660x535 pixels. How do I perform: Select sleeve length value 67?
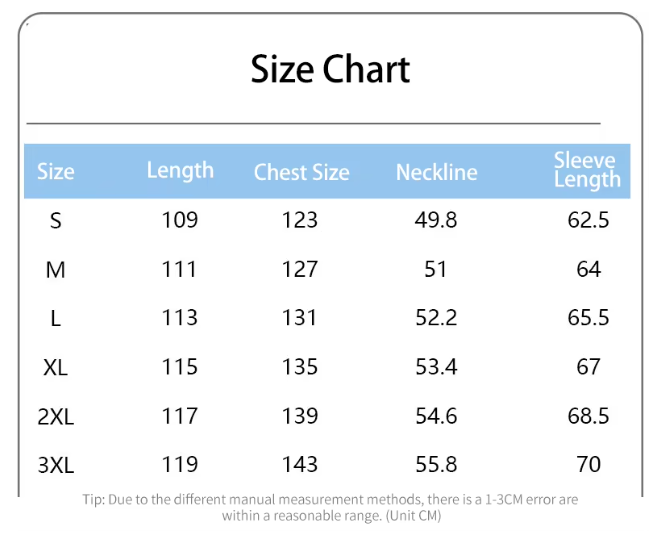pyautogui.click(x=588, y=367)
